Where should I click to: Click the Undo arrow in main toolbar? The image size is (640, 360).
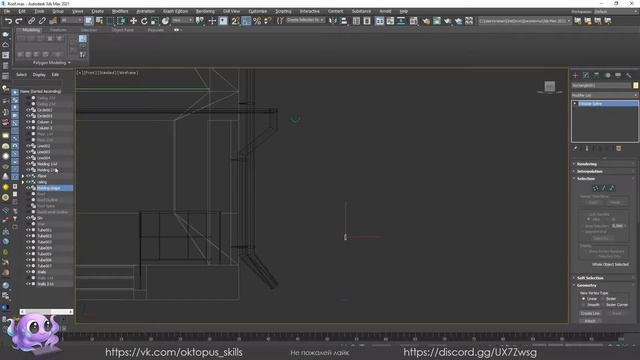(x=8, y=21)
